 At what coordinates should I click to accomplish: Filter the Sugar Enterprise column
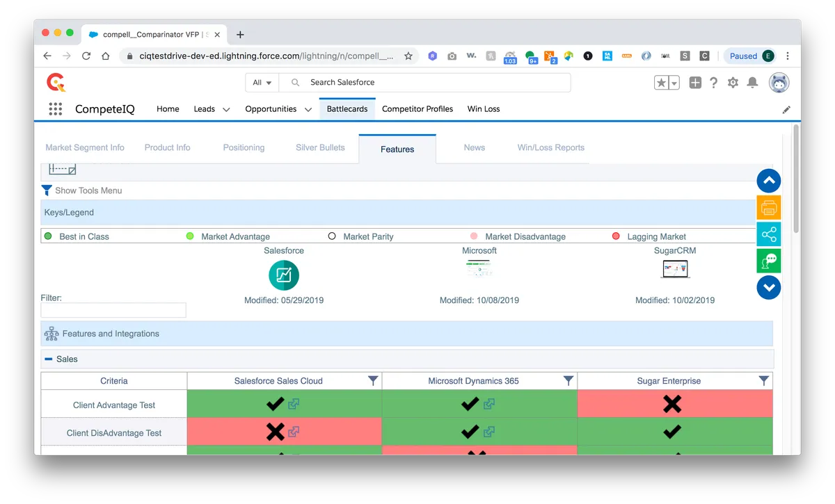click(764, 381)
